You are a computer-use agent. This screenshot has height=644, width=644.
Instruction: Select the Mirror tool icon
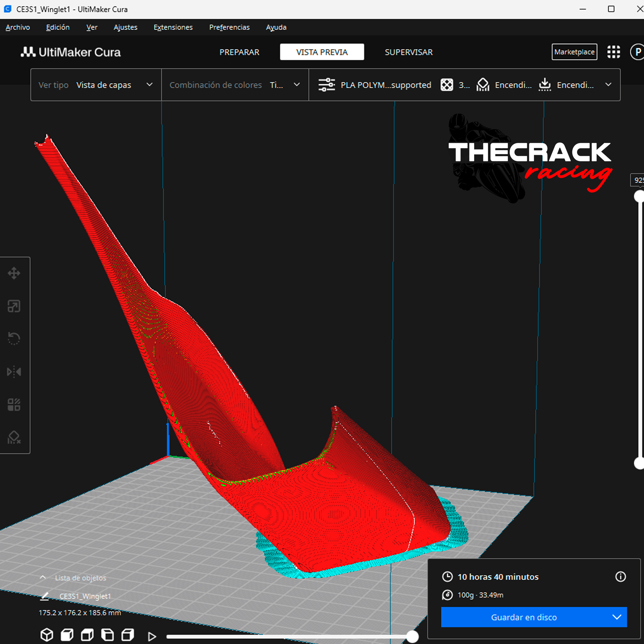[x=14, y=371]
